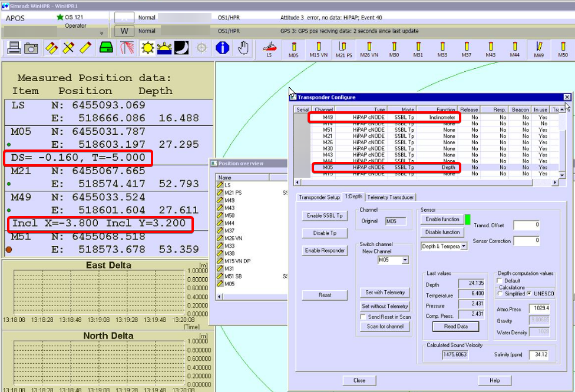Open the New Channel M05 dropdown
This screenshot has height=392, width=575.
point(405,260)
